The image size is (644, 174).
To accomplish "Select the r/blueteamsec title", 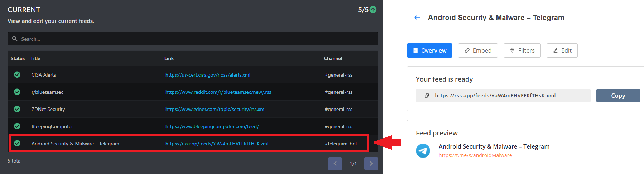I will 47,92.
